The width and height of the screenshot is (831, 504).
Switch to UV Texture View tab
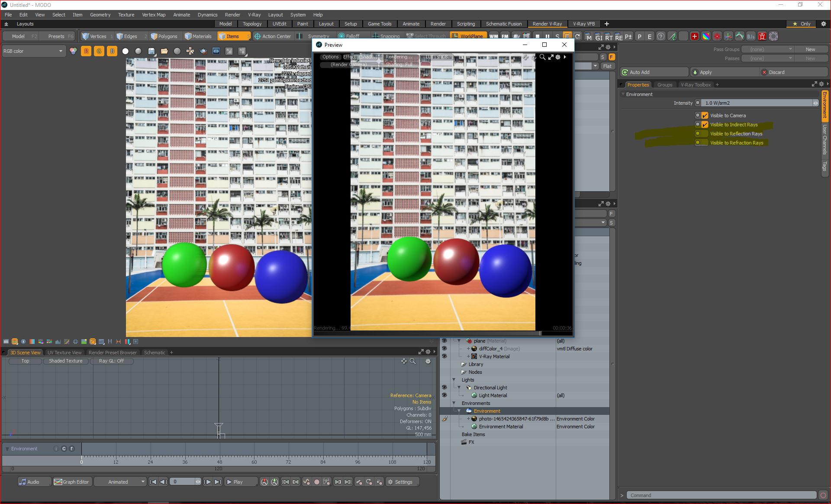click(x=64, y=353)
